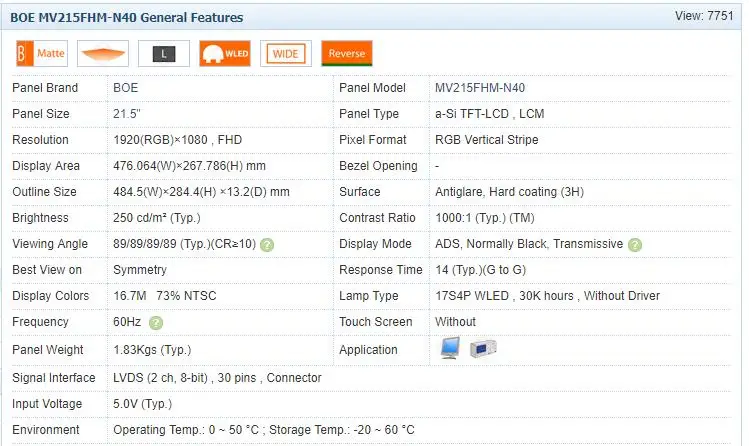Screen dimensions: 749x446
Task: Select the Brightness value 250 cd/m² (Typ.)
Action: point(157,218)
